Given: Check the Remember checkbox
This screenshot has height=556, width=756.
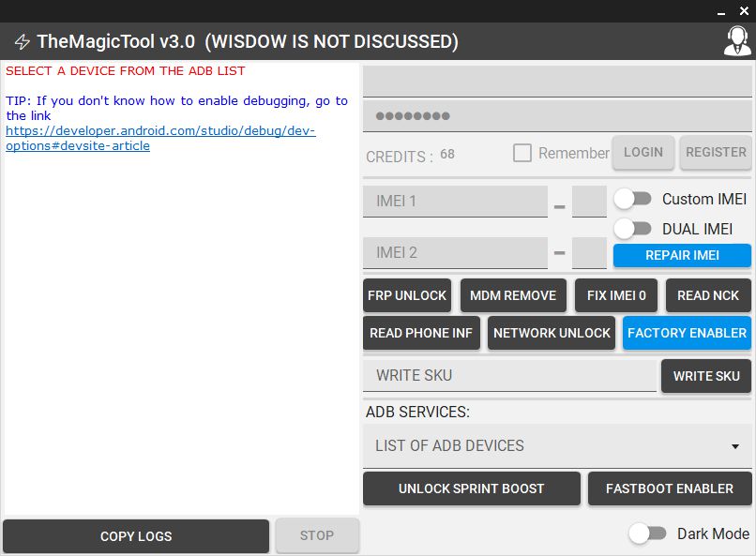Looking at the screenshot, I should 522,153.
